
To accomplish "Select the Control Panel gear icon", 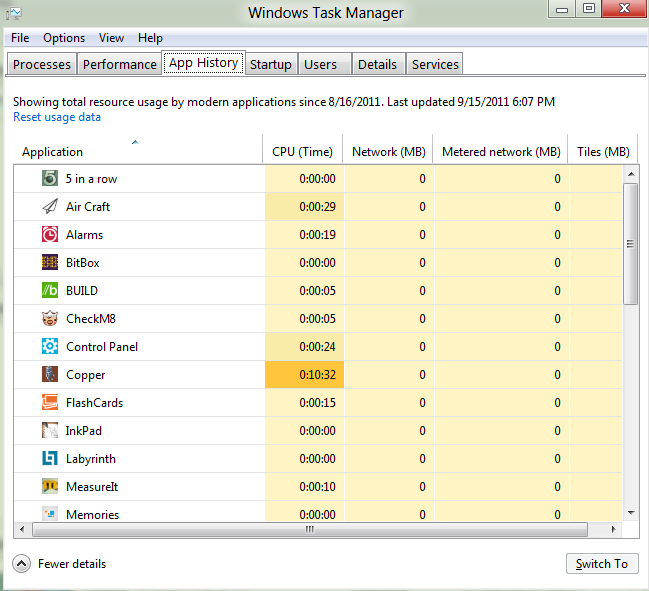I will (50, 346).
